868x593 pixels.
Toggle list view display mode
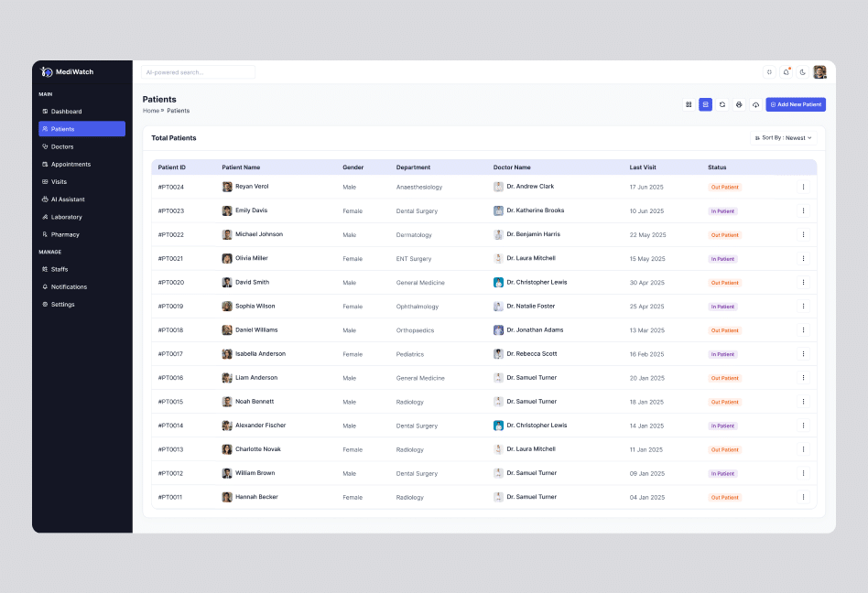pyautogui.click(x=705, y=104)
